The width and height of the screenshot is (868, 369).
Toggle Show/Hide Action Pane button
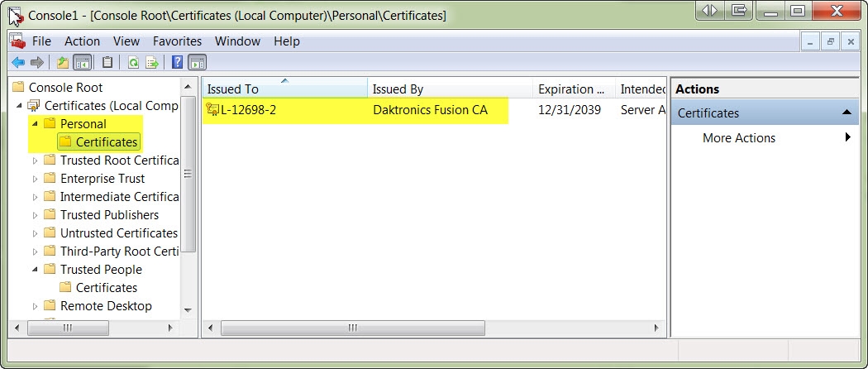197,62
